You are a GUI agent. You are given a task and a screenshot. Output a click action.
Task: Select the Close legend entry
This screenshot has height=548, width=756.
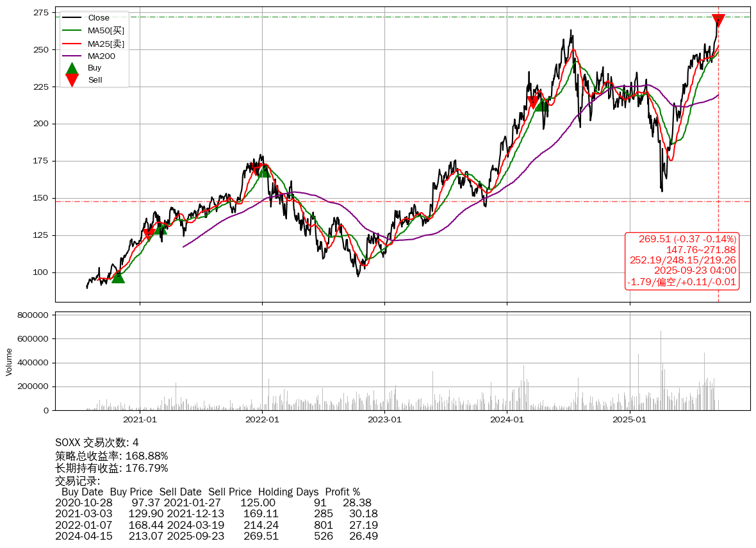click(99, 18)
